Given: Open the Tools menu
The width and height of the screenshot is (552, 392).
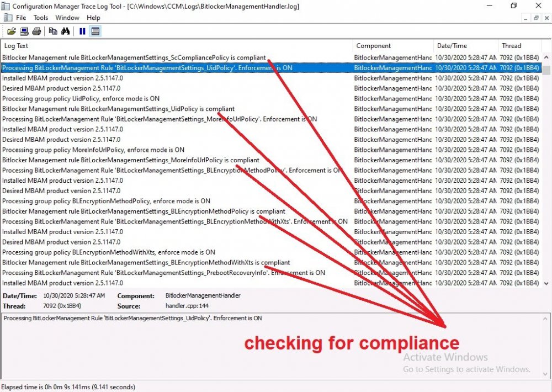Looking at the screenshot, I should [x=40, y=18].
